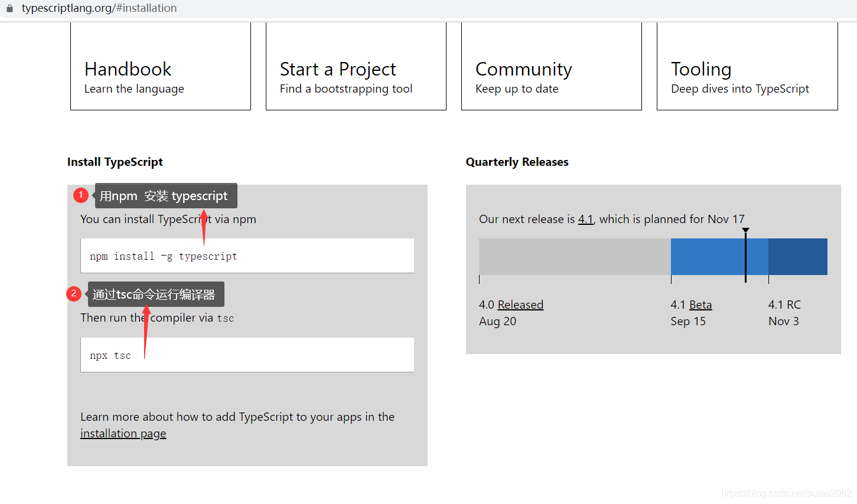Click the 'npx tsc' code box
Viewport: 857px width, 504px height.
[247, 355]
